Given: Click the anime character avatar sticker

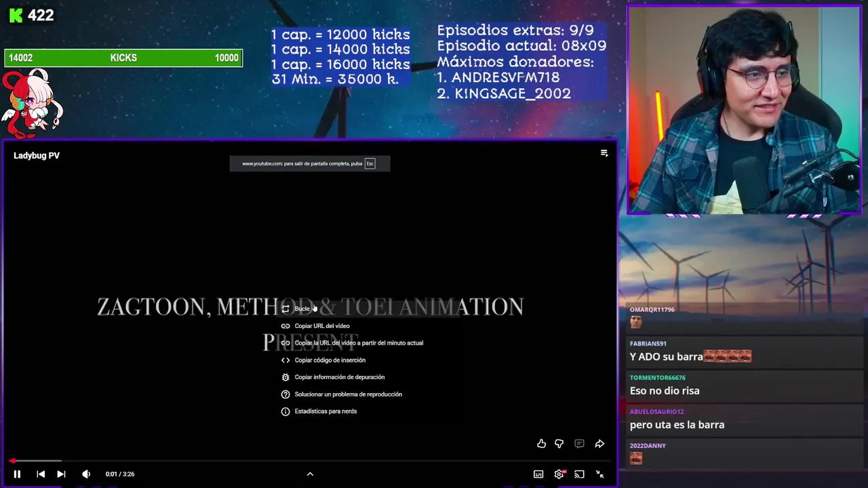Looking at the screenshot, I should [32, 102].
